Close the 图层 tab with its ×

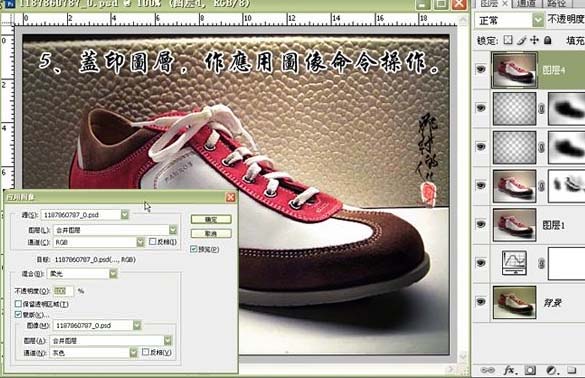click(505, 3)
